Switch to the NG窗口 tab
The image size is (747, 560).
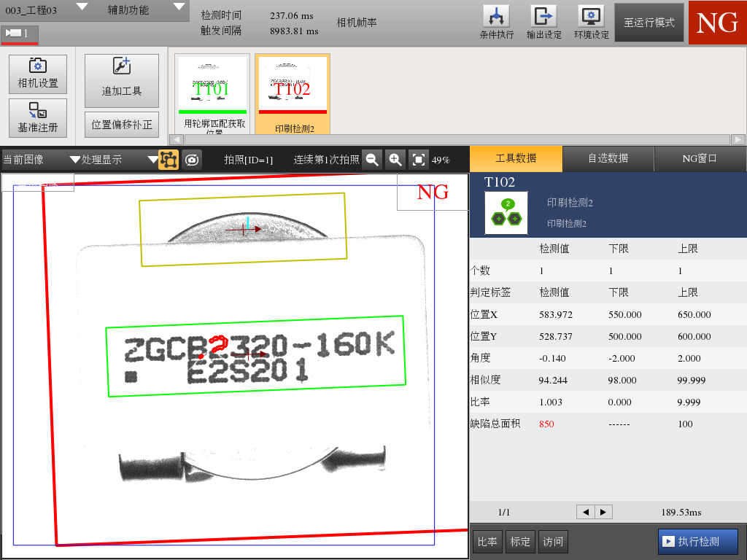point(700,158)
